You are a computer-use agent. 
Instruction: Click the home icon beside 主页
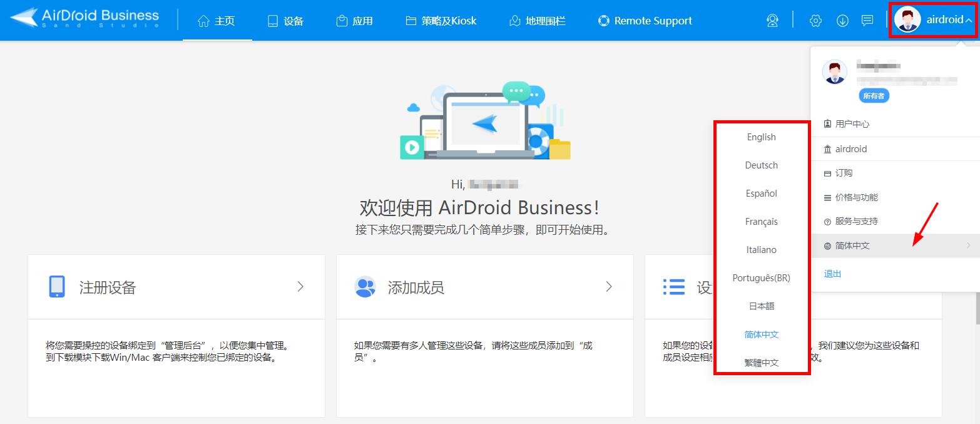pyautogui.click(x=203, y=21)
